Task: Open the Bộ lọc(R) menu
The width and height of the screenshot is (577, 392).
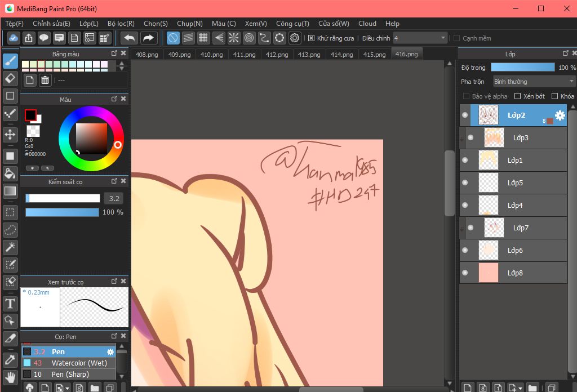Action: 121,24
